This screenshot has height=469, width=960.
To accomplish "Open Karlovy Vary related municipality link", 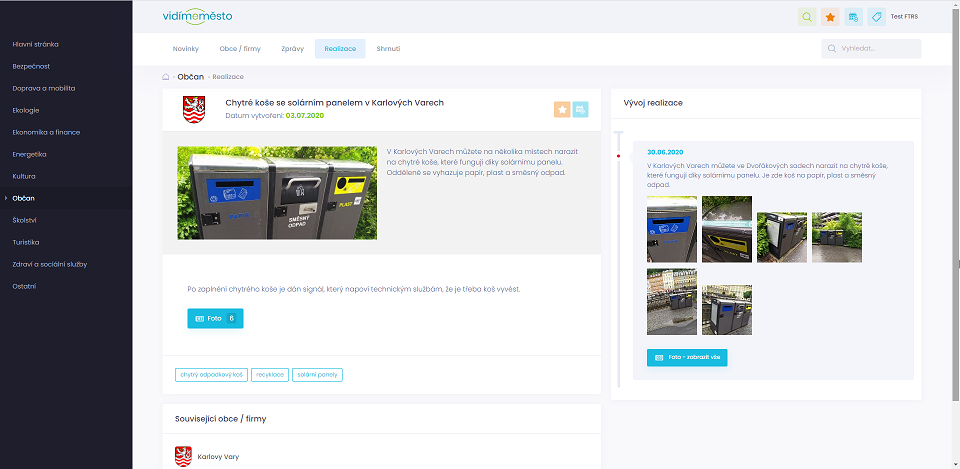I will point(218,457).
